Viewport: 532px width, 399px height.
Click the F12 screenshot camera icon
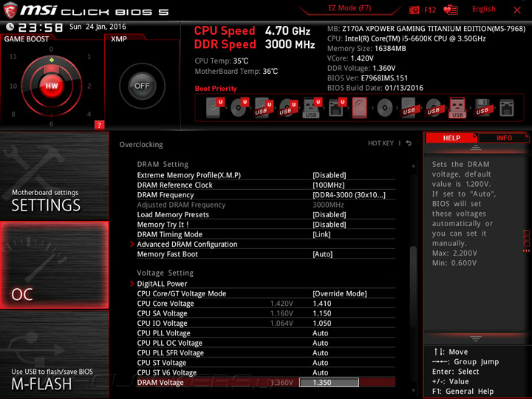point(414,10)
